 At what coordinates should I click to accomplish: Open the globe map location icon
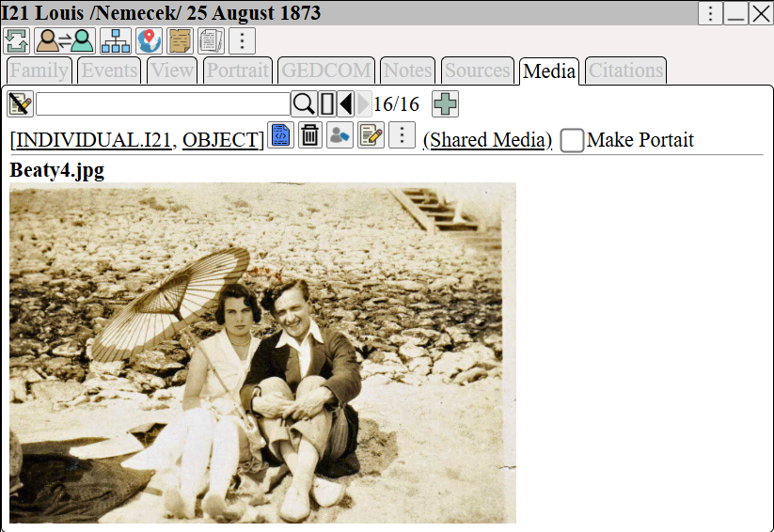(x=150, y=40)
